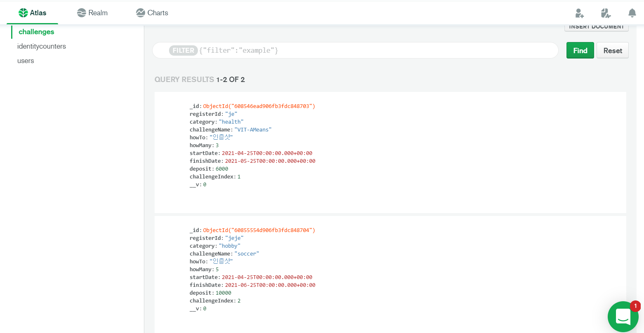The image size is (644, 333).
Task: Select the challenges collection
Action: 36,32
